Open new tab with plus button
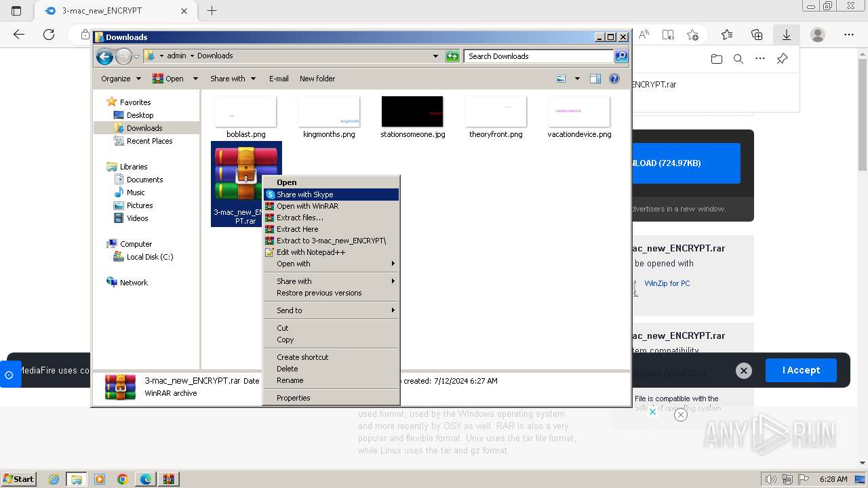The height and width of the screenshot is (488, 868). (x=212, y=11)
